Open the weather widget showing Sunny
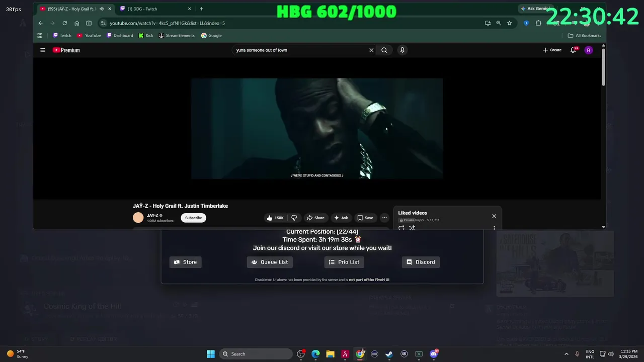644x362 pixels. (x=18, y=354)
